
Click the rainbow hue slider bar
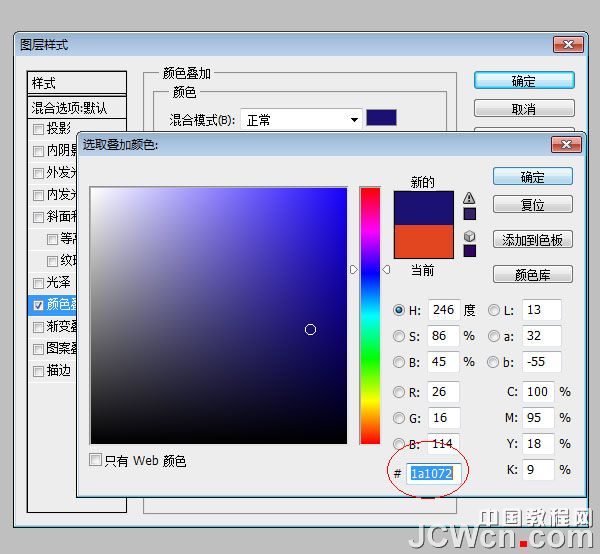click(370, 315)
